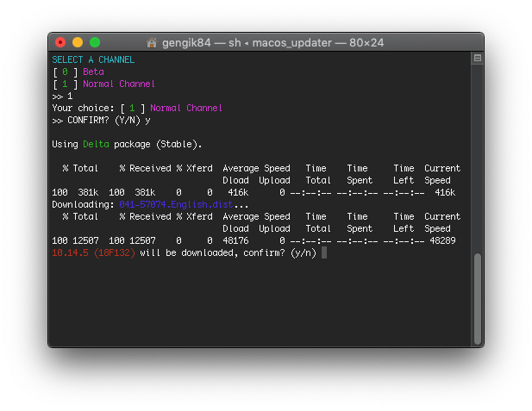Image resolution: width=532 pixels, height=411 pixels.
Task: Click the 'will be downloaded, confirm? (y/n)' prompt
Action: (228, 253)
